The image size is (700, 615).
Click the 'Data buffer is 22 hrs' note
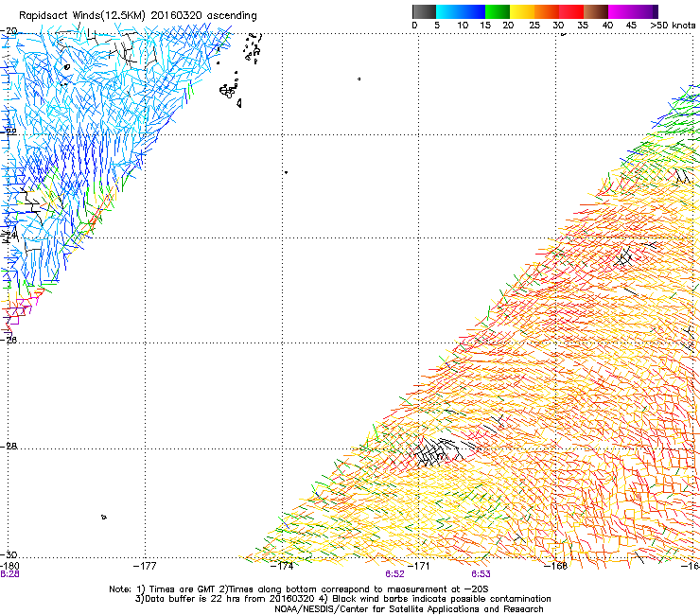coord(342,599)
